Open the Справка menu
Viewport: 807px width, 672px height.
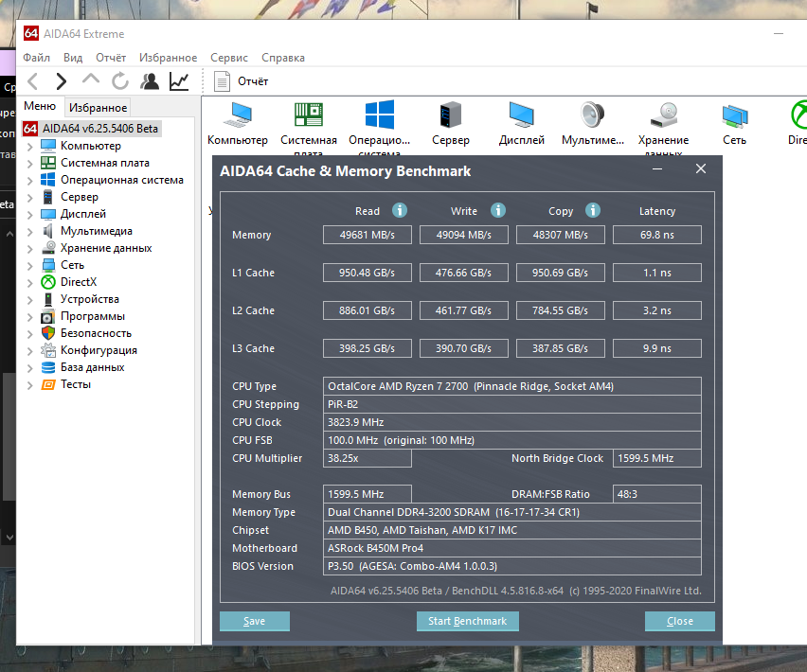283,58
